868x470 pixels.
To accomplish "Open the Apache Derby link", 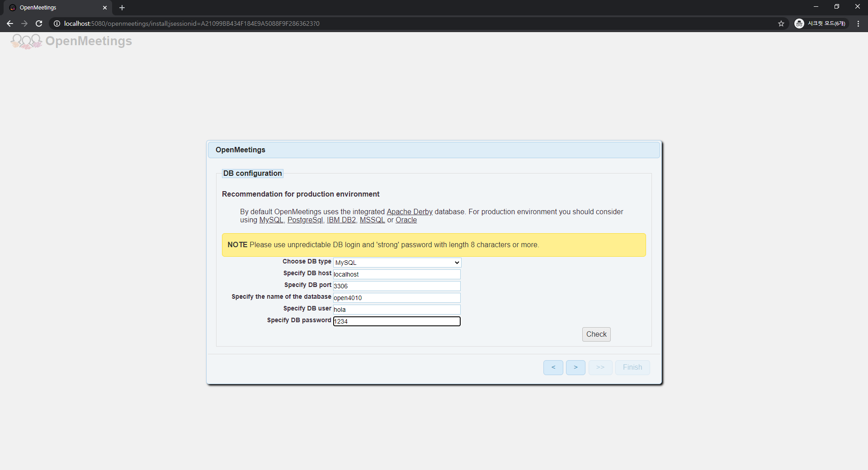I will click(410, 212).
